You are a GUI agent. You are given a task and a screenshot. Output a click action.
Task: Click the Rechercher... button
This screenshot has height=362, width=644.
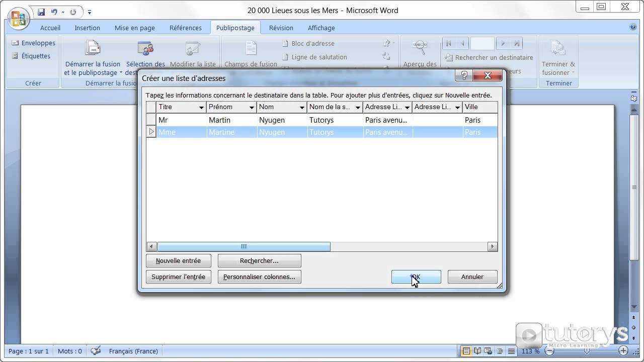(x=259, y=260)
